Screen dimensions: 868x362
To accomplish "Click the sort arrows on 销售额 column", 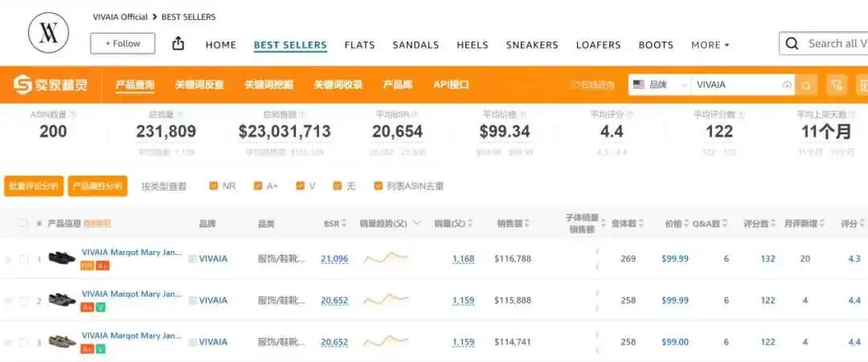I will pyautogui.click(x=527, y=224).
